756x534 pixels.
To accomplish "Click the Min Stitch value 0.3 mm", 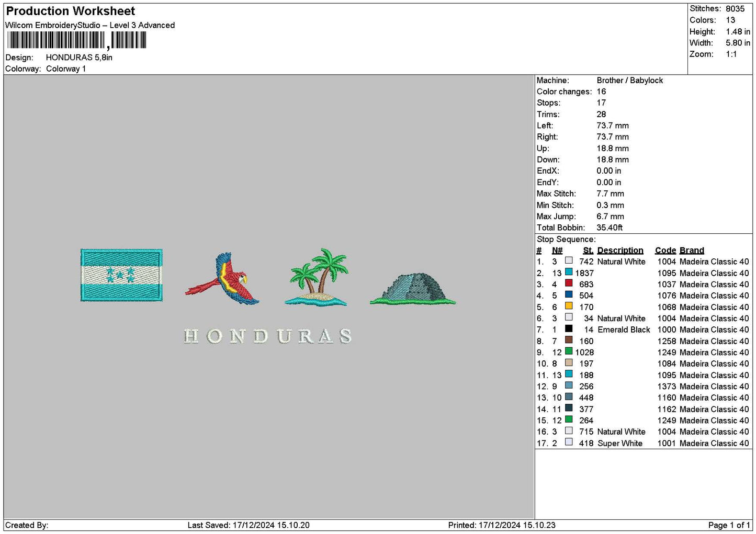I will click(610, 205).
